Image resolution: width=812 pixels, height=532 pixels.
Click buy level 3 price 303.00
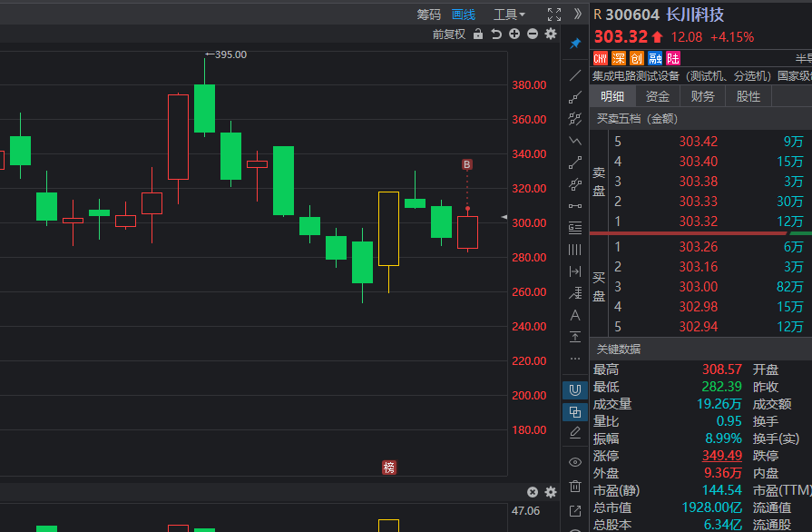pos(698,287)
